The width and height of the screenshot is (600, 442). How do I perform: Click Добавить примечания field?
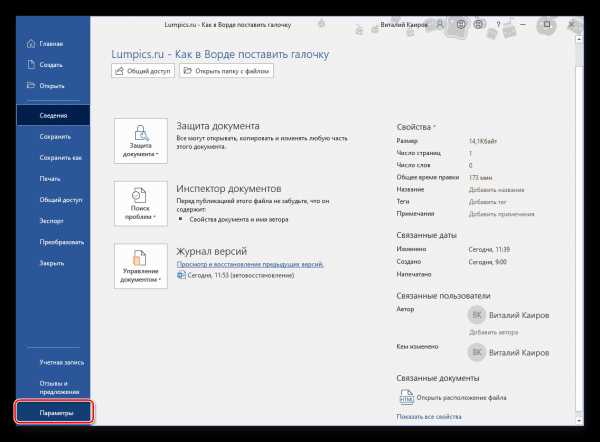[502, 214]
